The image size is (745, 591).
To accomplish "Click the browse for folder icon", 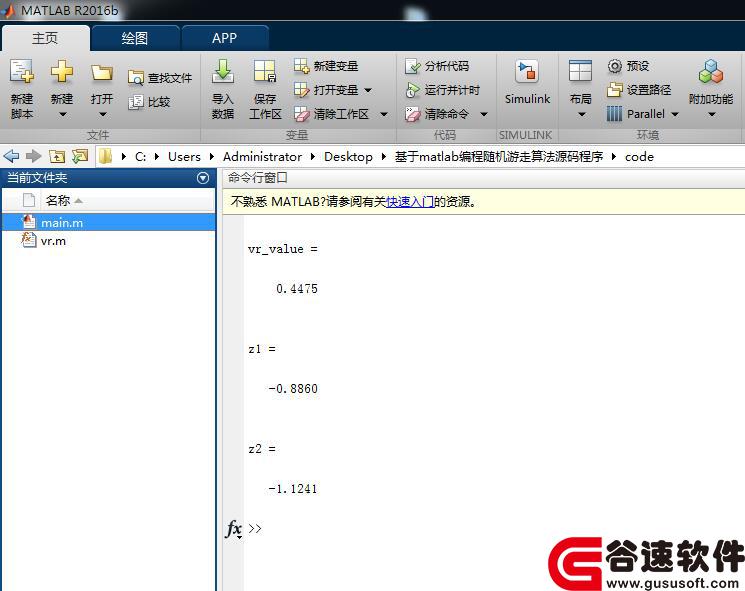I will (x=80, y=156).
